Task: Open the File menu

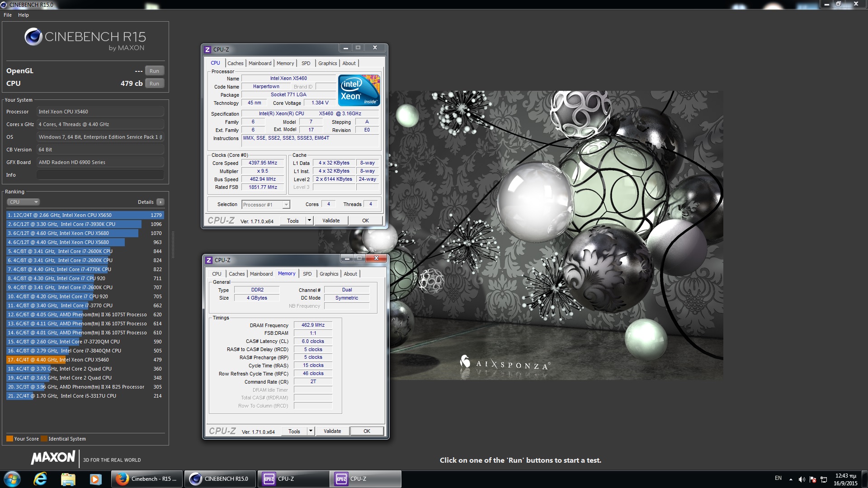Action: (x=8, y=15)
